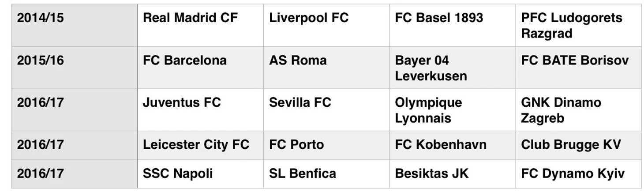Select the Liverpool FC cell

pos(326,26)
